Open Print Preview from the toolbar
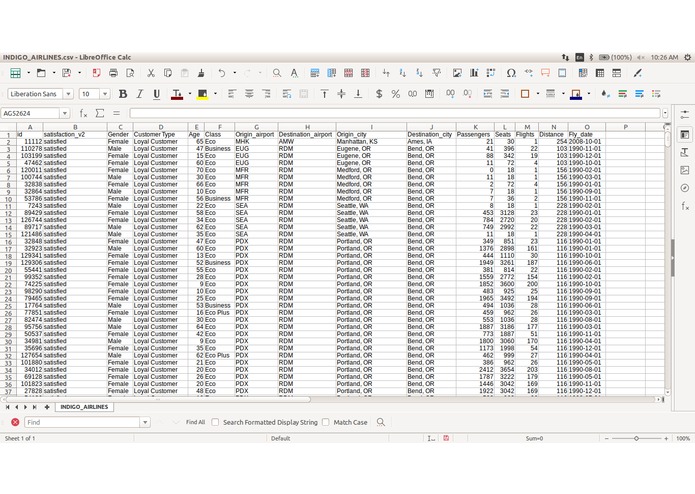The image size is (695, 494). click(130, 73)
